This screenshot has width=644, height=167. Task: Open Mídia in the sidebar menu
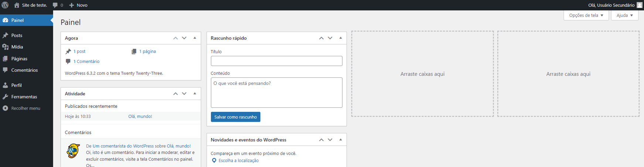pos(27,47)
